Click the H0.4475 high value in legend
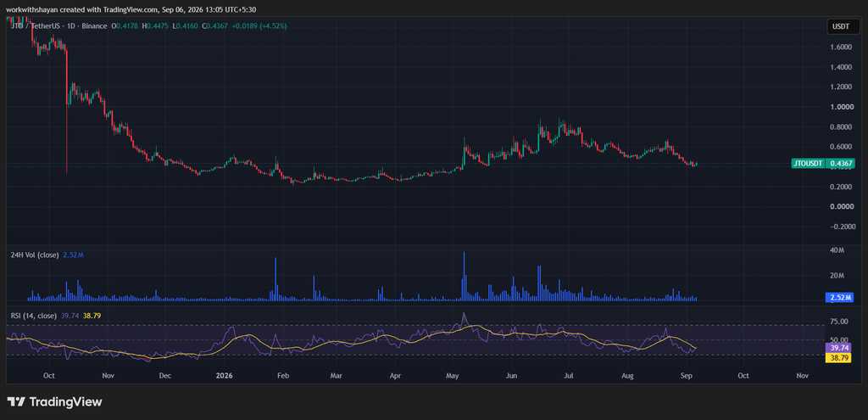Viewport: 868px width, 420px height. (x=157, y=26)
